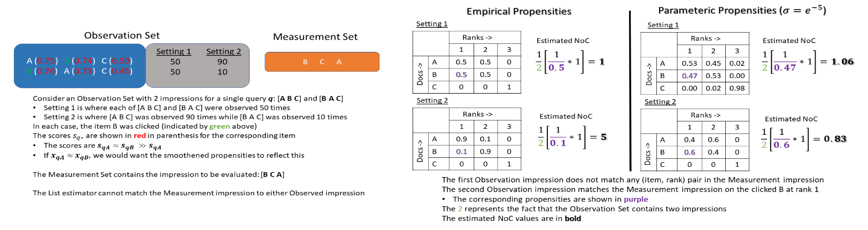
Task: Click "Setting 2" heading in gray box
Action: coord(223,51)
